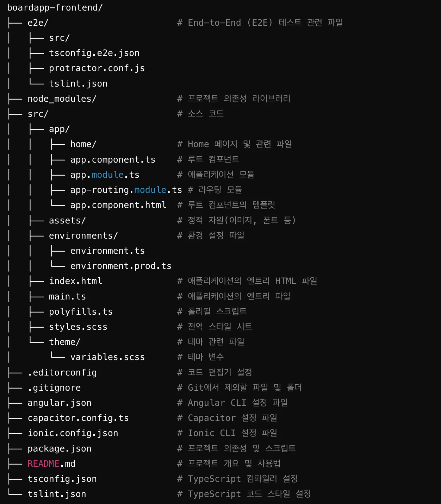Click the red README text
Screen dimensions: 441x504
(43, 464)
